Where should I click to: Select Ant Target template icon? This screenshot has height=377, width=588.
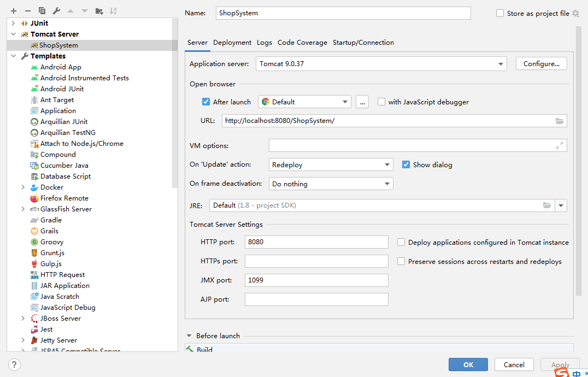point(34,100)
